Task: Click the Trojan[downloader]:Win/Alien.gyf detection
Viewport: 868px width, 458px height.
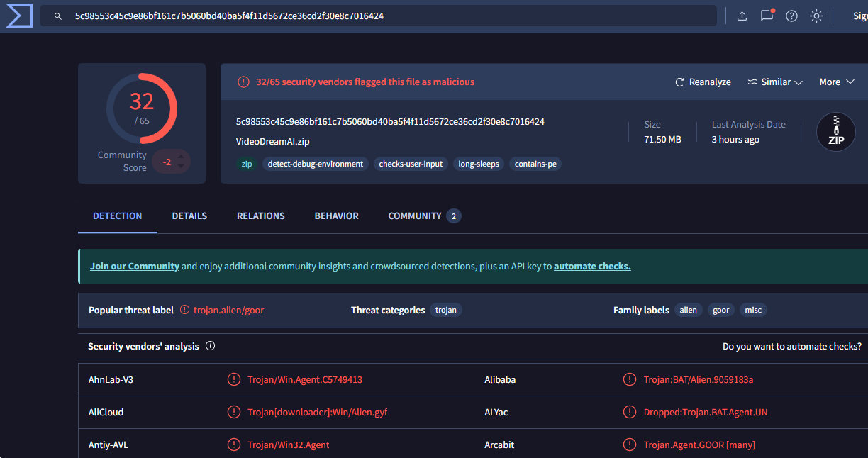Action: point(318,412)
